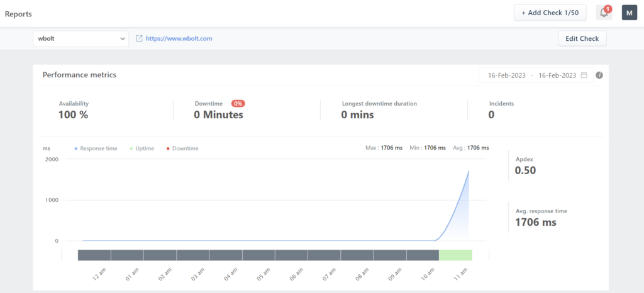Click the red 0% downtime badge
The width and height of the screenshot is (644, 293).
238,103
